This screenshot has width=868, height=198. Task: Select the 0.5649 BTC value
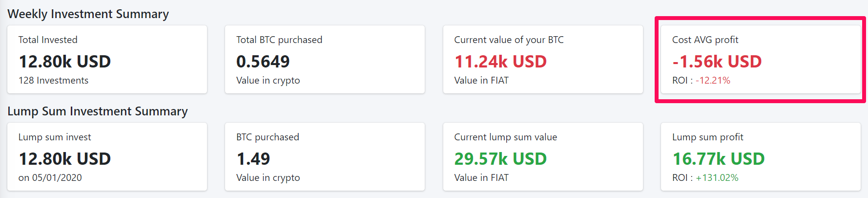click(263, 62)
